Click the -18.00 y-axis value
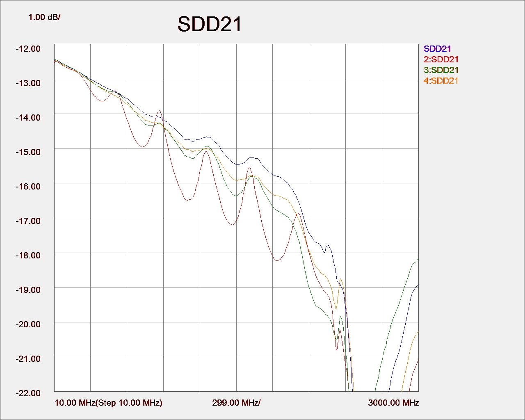This screenshot has width=525, height=420. [28, 256]
